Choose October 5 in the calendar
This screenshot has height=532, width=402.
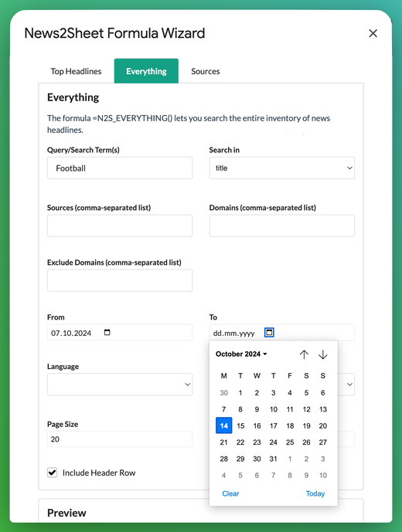point(306,392)
